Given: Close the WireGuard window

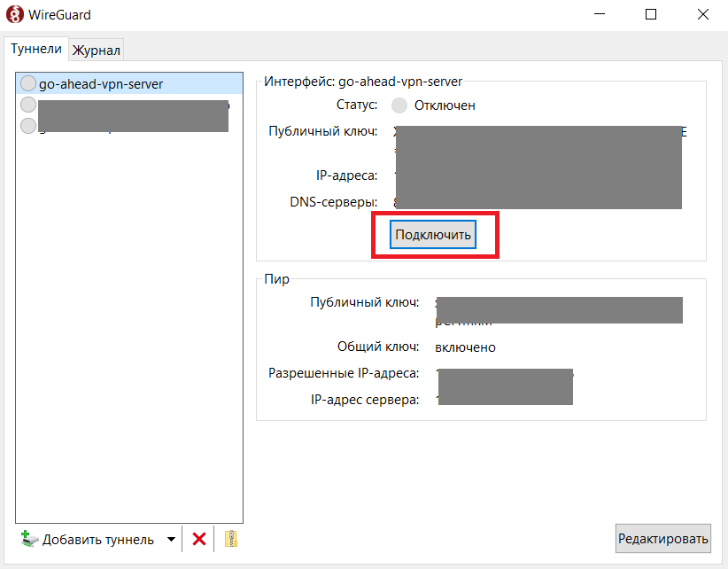Looking at the screenshot, I should pos(701,15).
